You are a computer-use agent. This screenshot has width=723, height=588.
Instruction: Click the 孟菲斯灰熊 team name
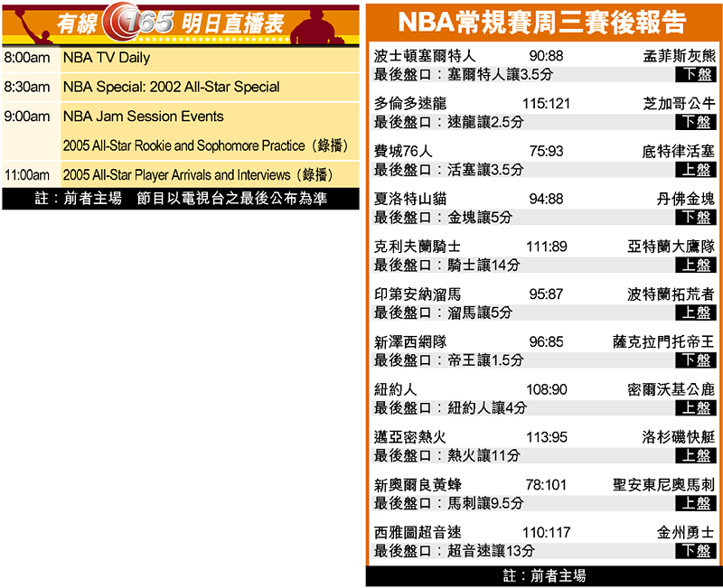pos(679,56)
